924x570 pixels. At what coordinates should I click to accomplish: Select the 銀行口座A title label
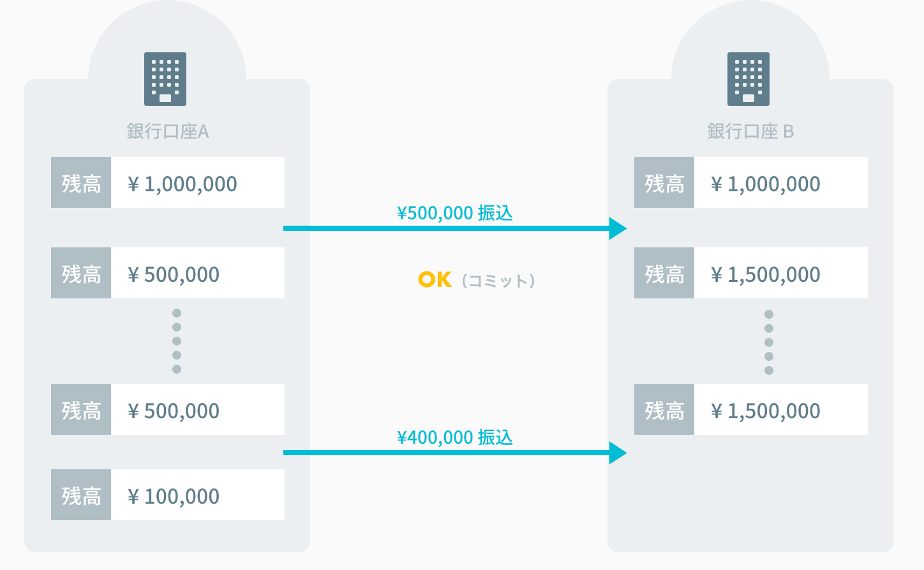tap(168, 131)
